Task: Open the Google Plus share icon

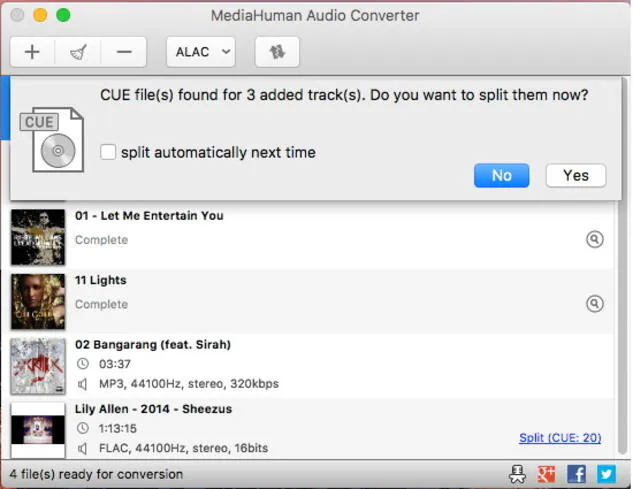Action: coord(547,474)
